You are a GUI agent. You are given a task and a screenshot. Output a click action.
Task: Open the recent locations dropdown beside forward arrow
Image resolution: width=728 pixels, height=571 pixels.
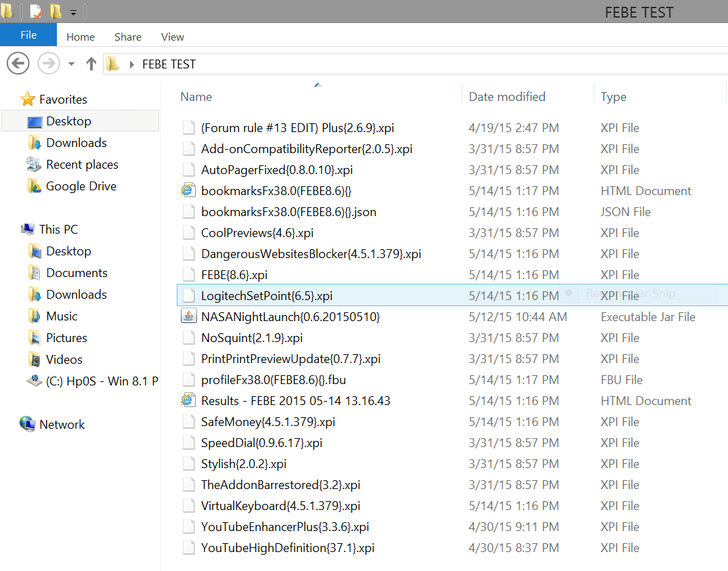coord(70,63)
